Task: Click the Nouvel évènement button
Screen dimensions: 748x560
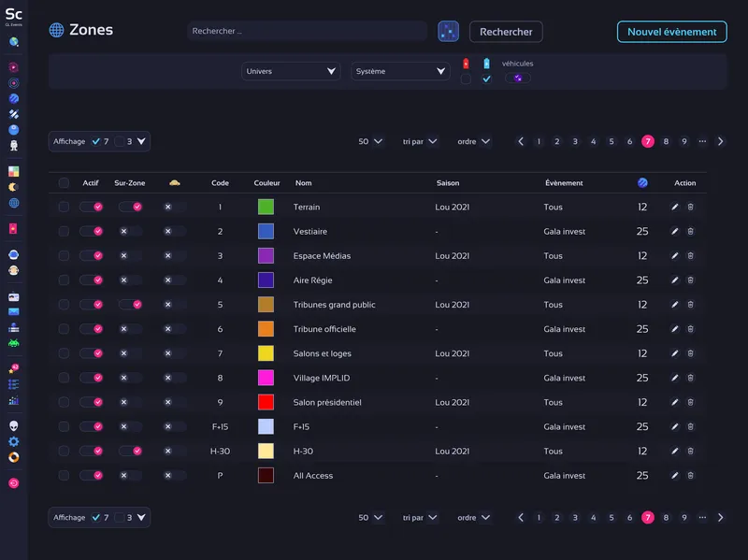Action: (x=671, y=32)
